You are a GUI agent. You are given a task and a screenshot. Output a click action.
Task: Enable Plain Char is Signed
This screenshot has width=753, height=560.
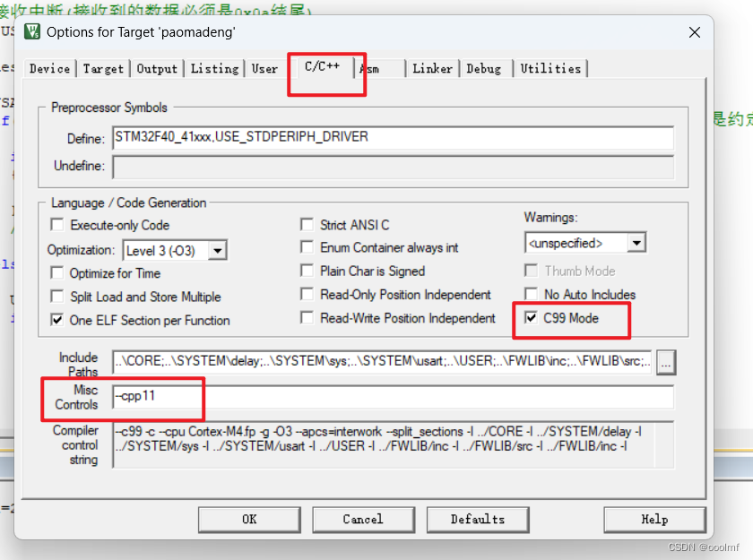point(307,271)
